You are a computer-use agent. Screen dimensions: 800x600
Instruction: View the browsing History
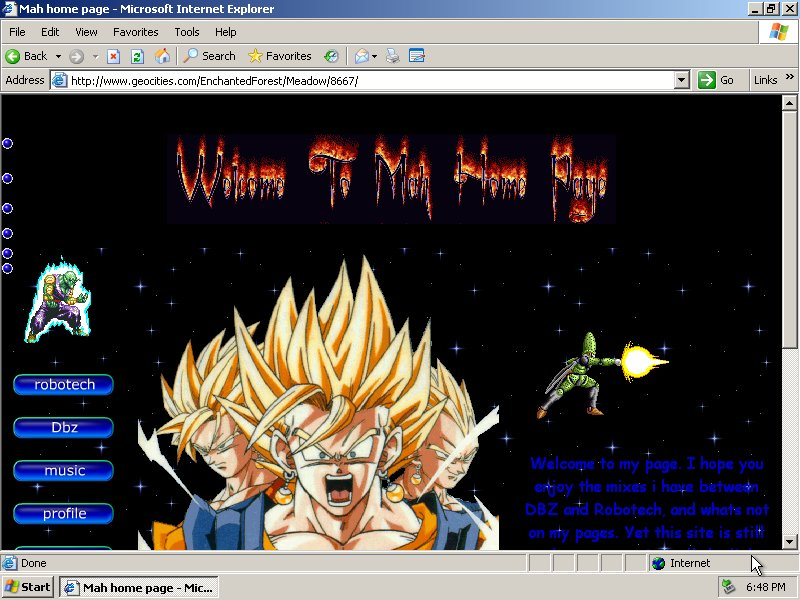pyautogui.click(x=330, y=56)
